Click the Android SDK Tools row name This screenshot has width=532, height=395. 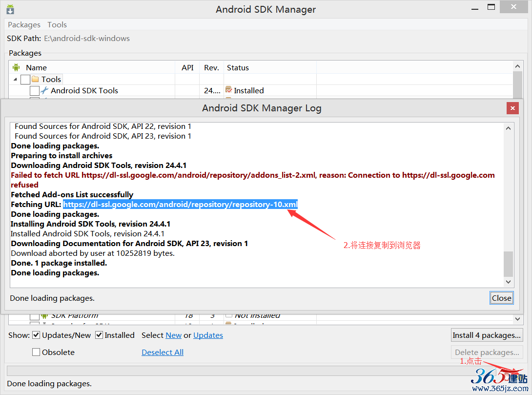[84, 91]
